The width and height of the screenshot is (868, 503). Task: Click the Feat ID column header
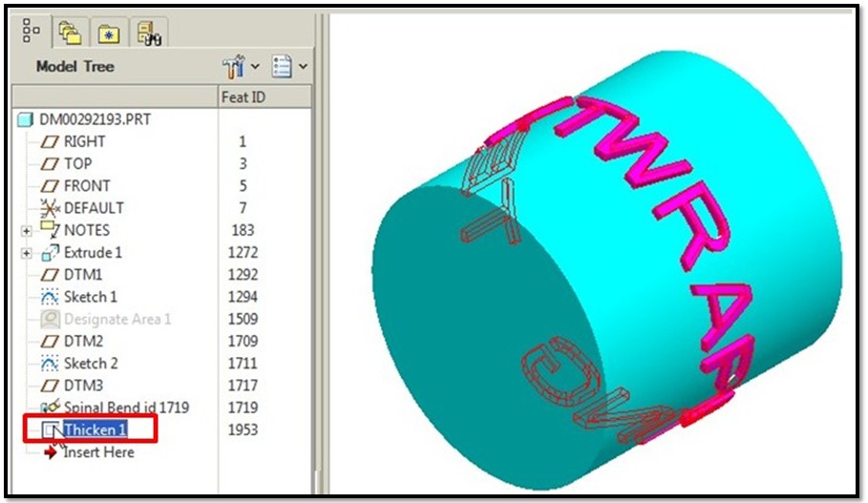[265, 96]
